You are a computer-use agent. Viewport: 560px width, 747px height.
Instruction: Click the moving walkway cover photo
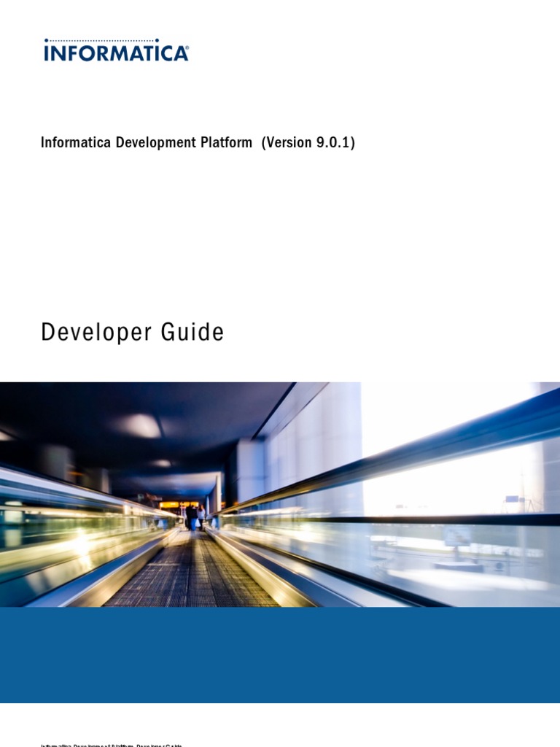click(x=280, y=494)
